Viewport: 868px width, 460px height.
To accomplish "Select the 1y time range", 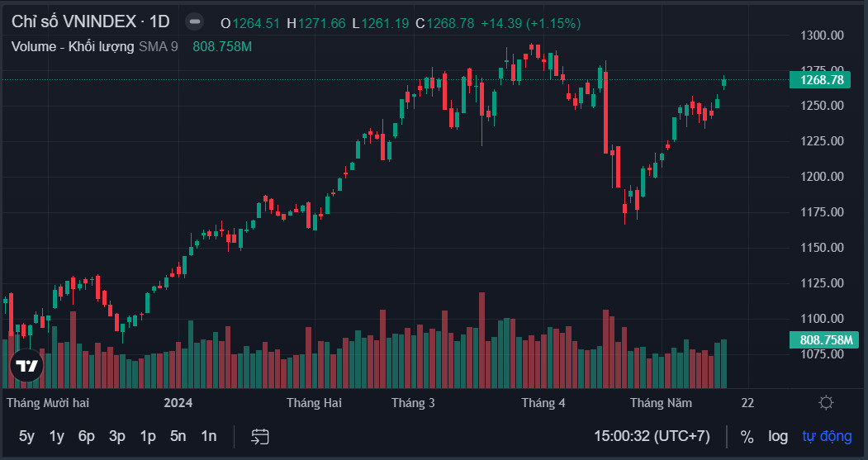I will pyautogui.click(x=56, y=436).
